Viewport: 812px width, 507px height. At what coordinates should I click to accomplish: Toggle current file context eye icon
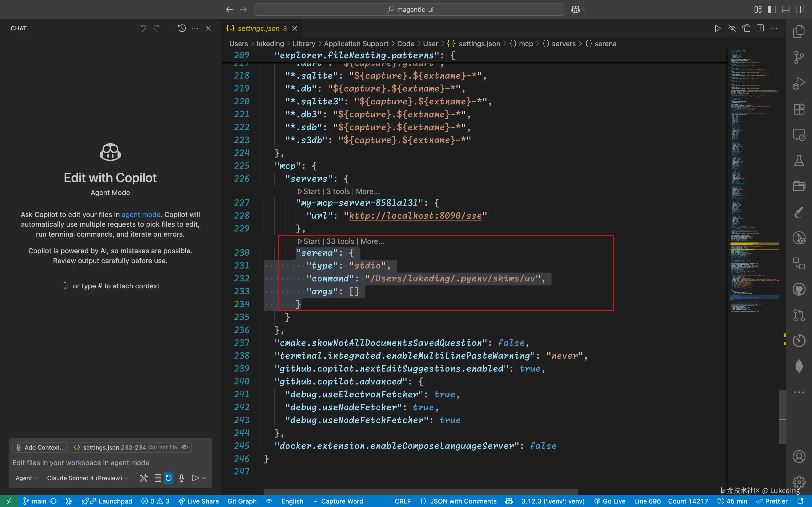point(184,447)
